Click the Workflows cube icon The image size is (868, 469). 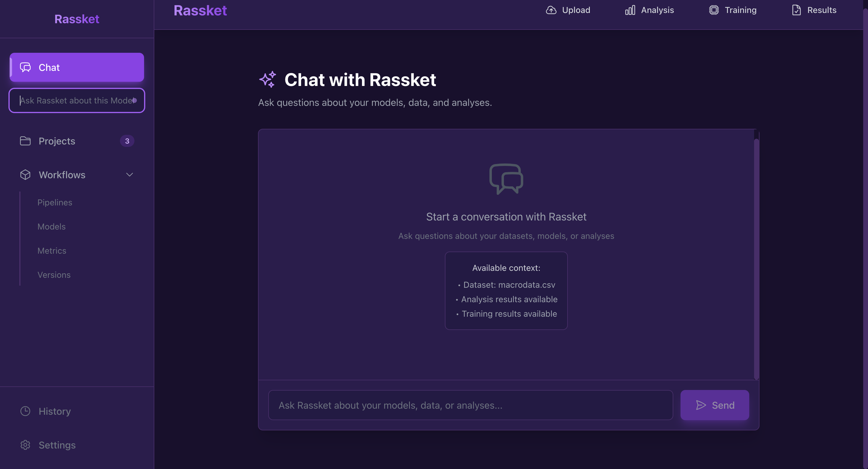25,175
